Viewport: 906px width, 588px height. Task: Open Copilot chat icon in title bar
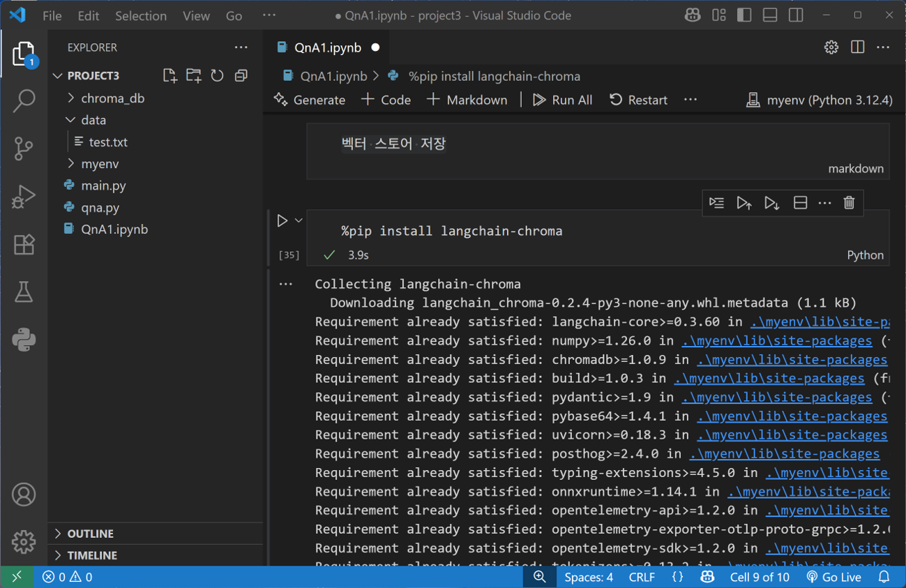pyautogui.click(x=693, y=15)
